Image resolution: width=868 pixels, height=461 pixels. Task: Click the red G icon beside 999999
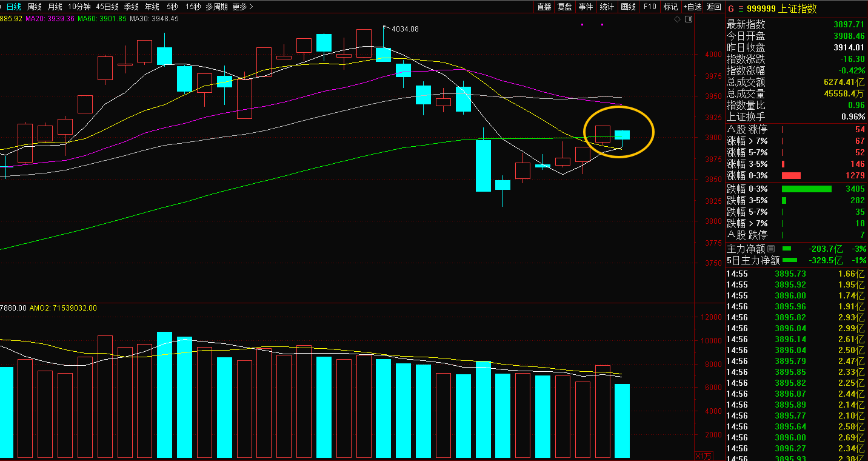click(730, 8)
